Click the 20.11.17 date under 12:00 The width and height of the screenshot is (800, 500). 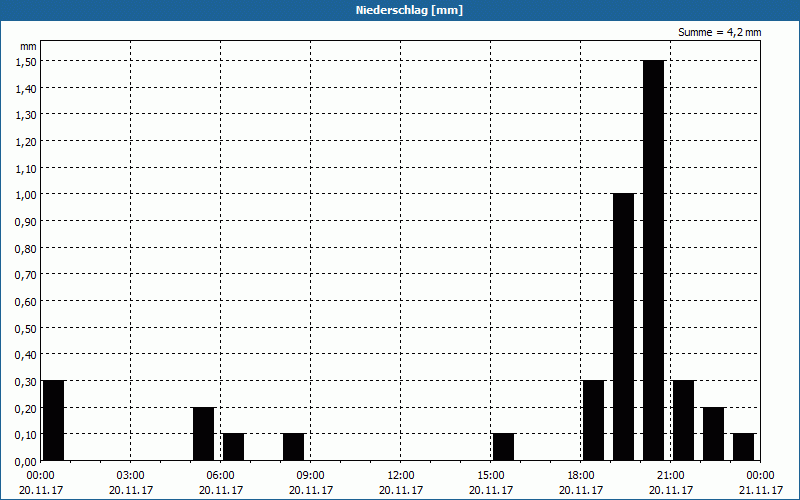pos(401,490)
